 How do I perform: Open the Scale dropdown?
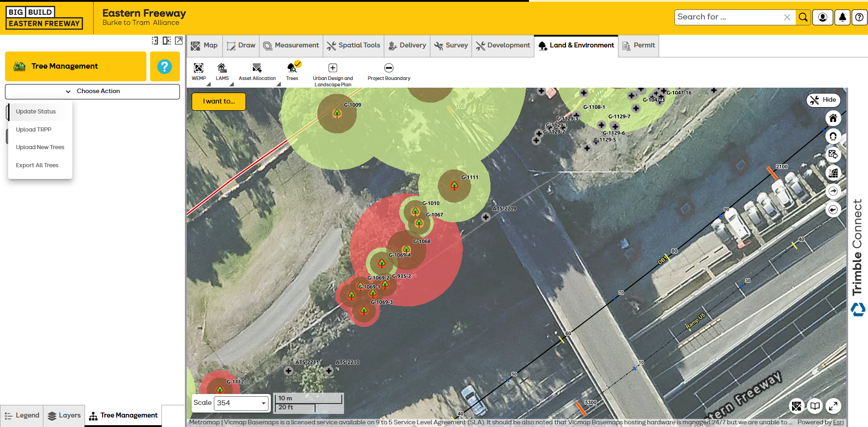tap(241, 403)
